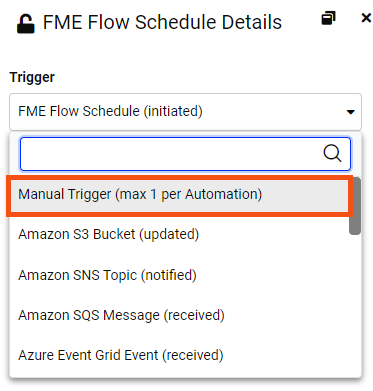
Task: Click the pop-out window icon in the header
Action: pyautogui.click(x=328, y=18)
